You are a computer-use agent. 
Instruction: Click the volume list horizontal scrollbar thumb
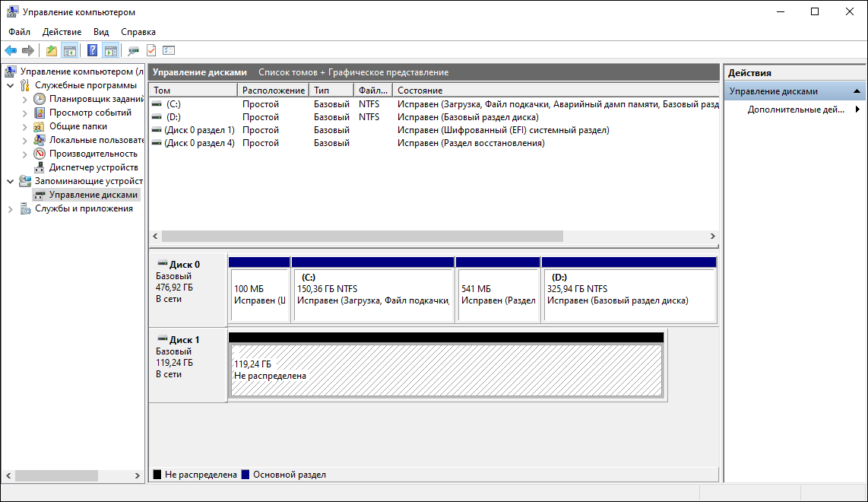coord(363,236)
